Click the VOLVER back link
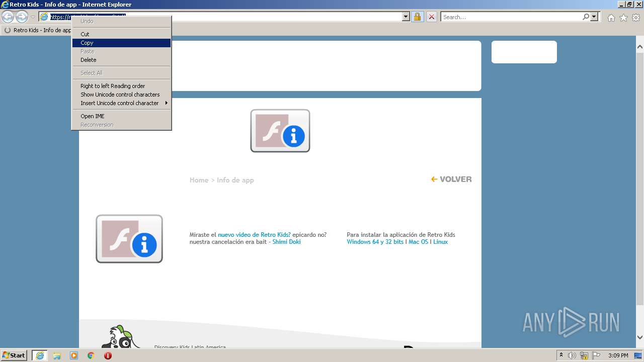The image size is (644, 362). 451,179
